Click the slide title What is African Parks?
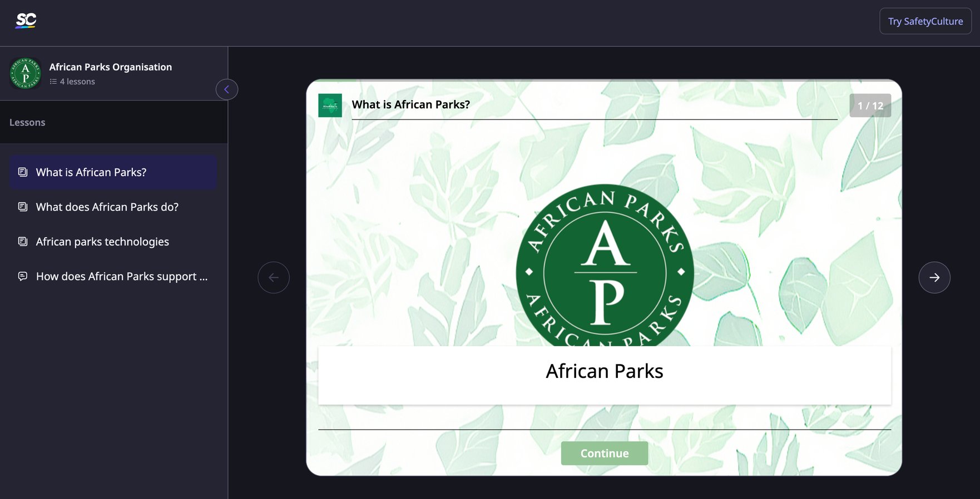The image size is (980, 499). 411,104
